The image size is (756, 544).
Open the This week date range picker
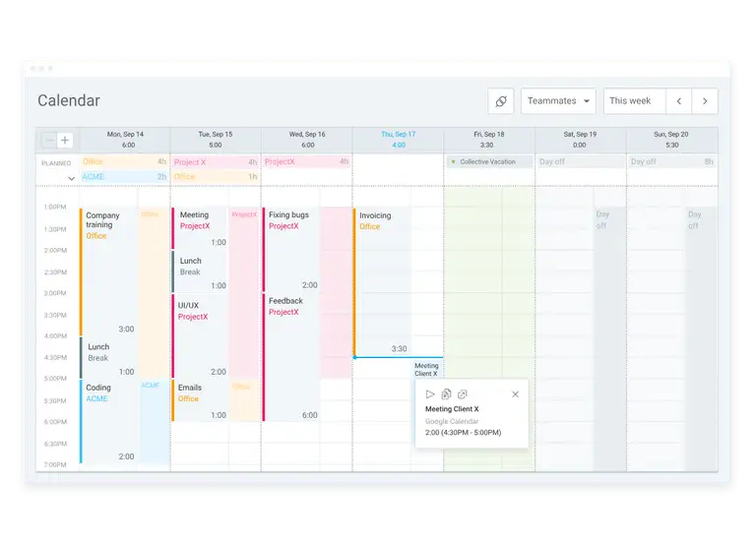pos(633,101)
